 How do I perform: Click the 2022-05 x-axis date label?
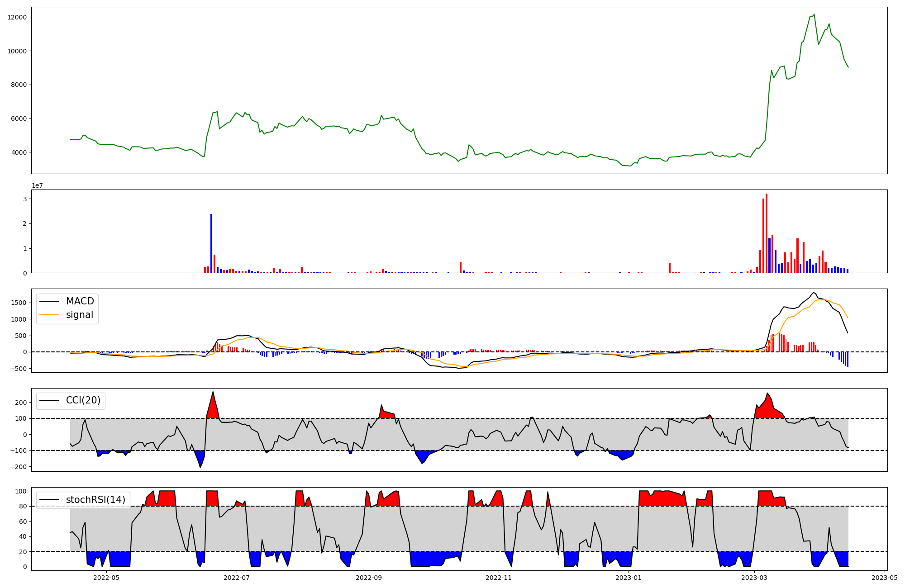106,578
